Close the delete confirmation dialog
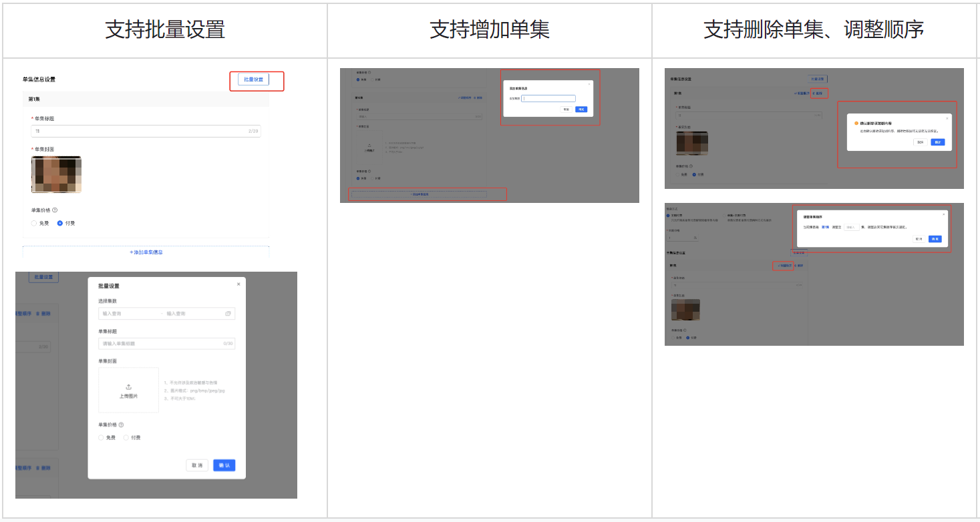 point(947,118)
